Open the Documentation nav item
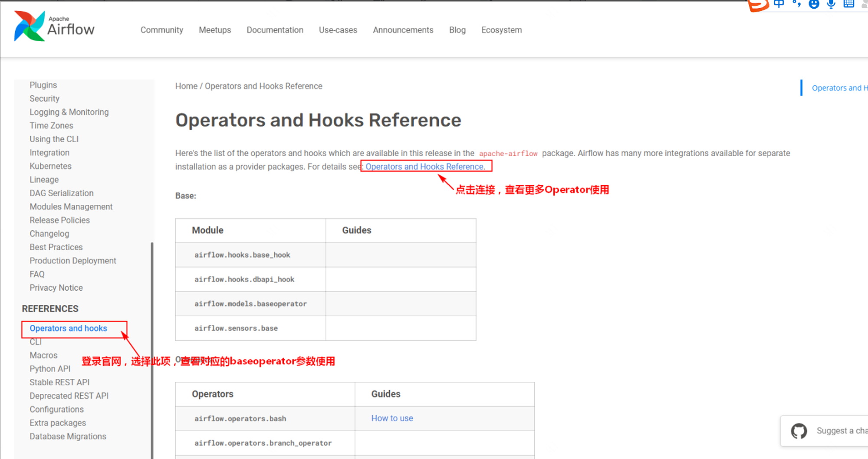The image size is (868, 459). 275,30
